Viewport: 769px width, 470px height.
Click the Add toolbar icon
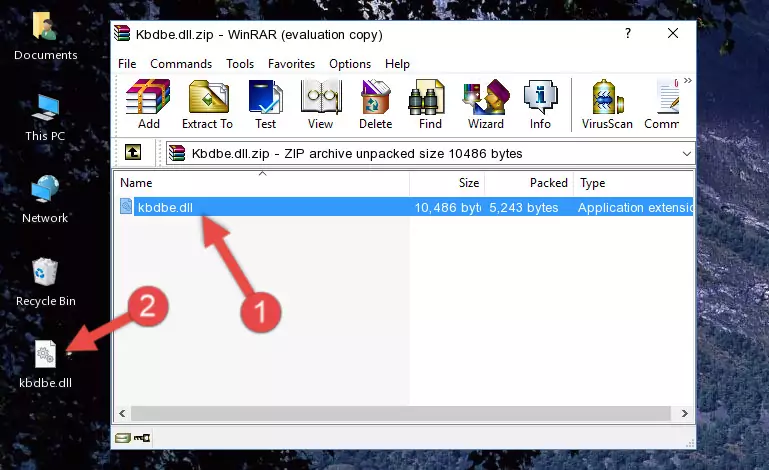pyautogui.click(x=148, y=104)
